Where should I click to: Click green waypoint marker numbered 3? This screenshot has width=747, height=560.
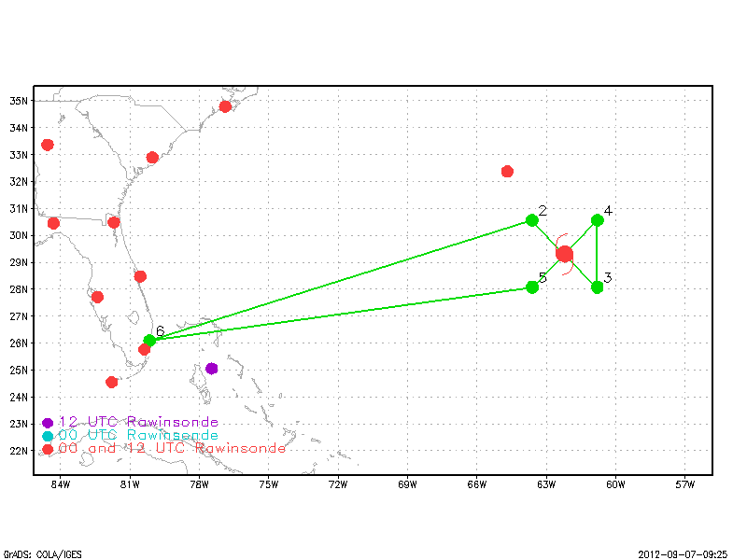[x=597, y=287]
